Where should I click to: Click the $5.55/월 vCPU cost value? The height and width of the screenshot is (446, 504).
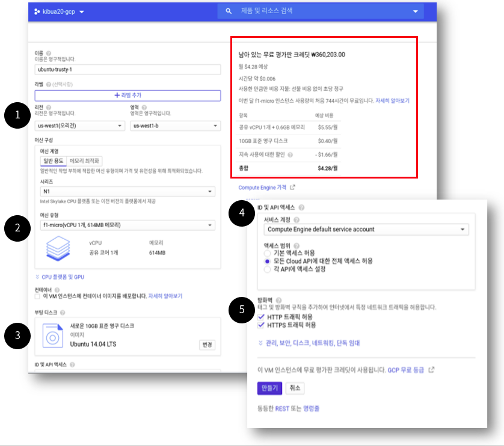tap(328, 127)
